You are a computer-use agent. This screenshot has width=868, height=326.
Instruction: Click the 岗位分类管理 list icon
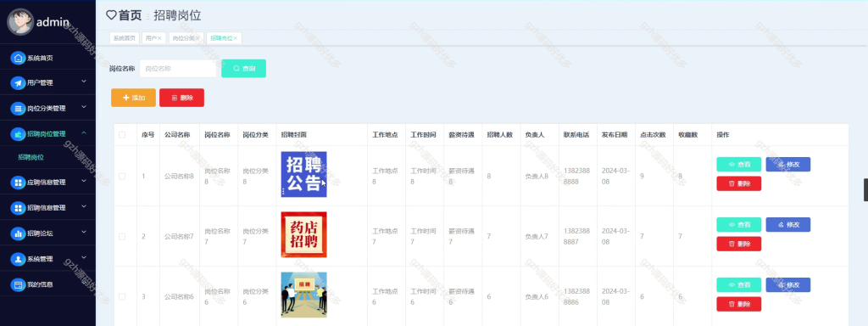[x=19, y=108]
